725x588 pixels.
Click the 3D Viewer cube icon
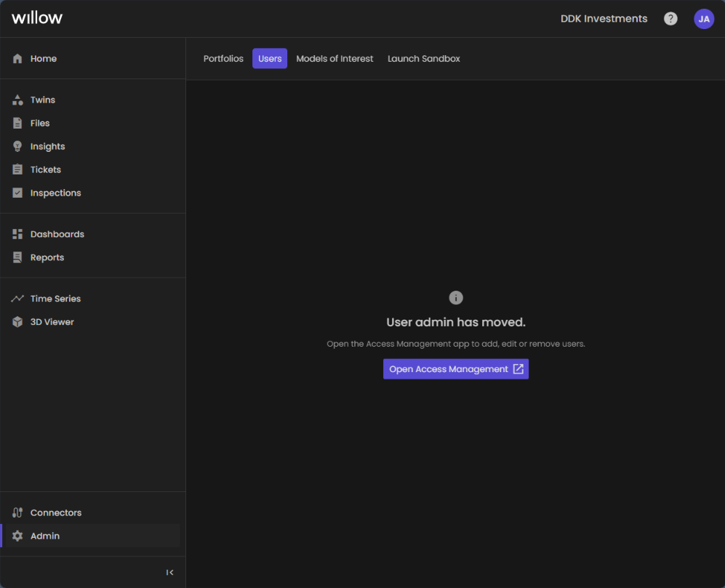click(17, 322)
